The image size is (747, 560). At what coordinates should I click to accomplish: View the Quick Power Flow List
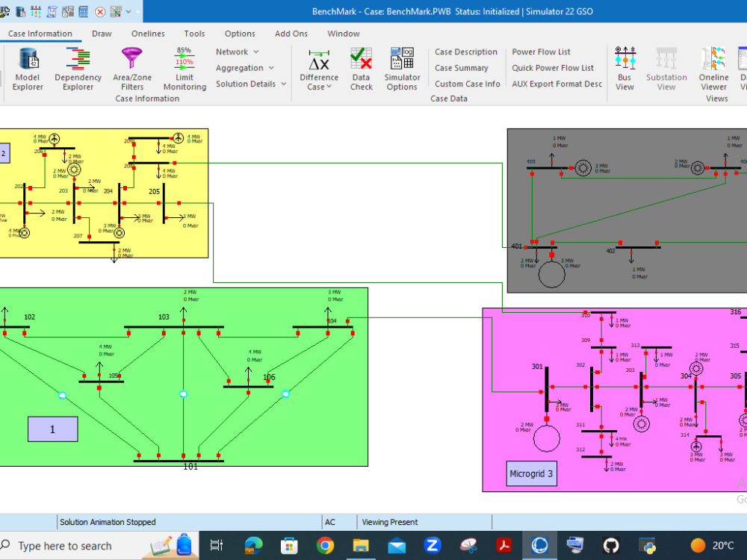[x=553, y=67]
